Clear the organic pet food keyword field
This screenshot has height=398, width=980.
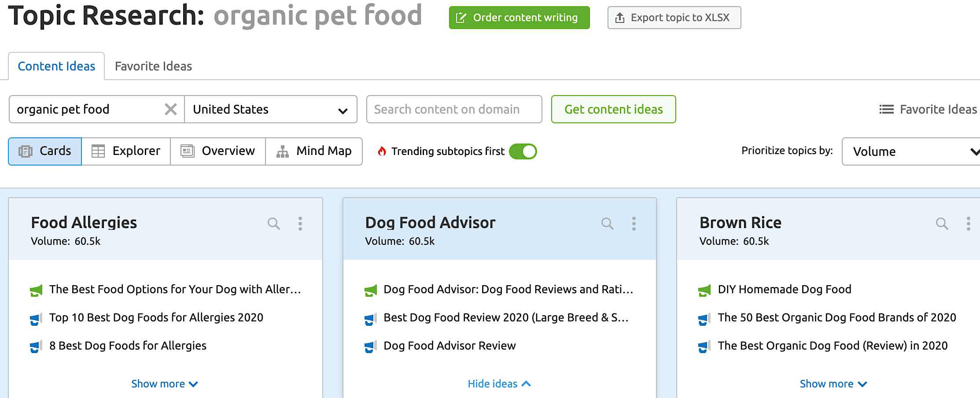pos(171,109)
